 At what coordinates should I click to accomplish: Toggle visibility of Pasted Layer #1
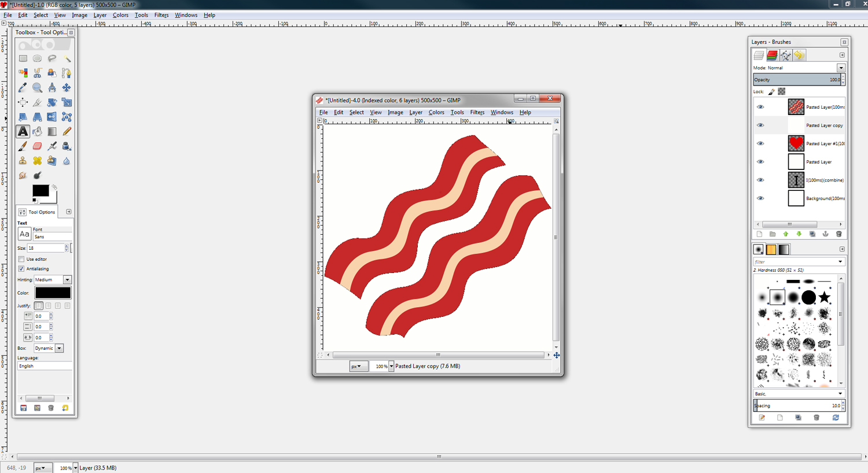pos(760,143)
